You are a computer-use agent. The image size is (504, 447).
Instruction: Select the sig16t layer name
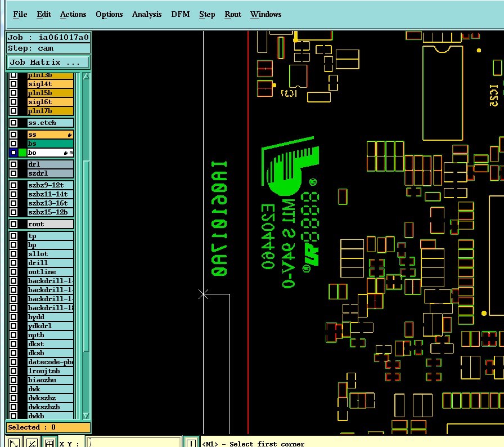(51, 102)
